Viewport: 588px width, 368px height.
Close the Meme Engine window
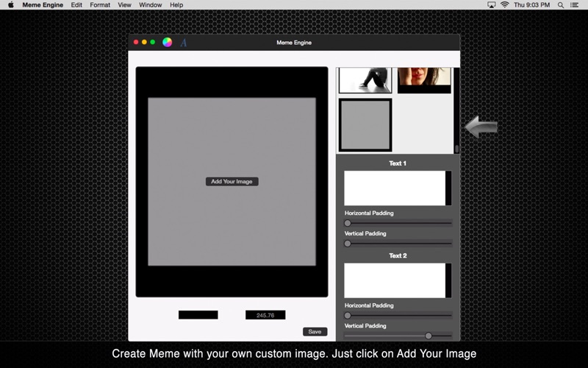click(136, 42)
